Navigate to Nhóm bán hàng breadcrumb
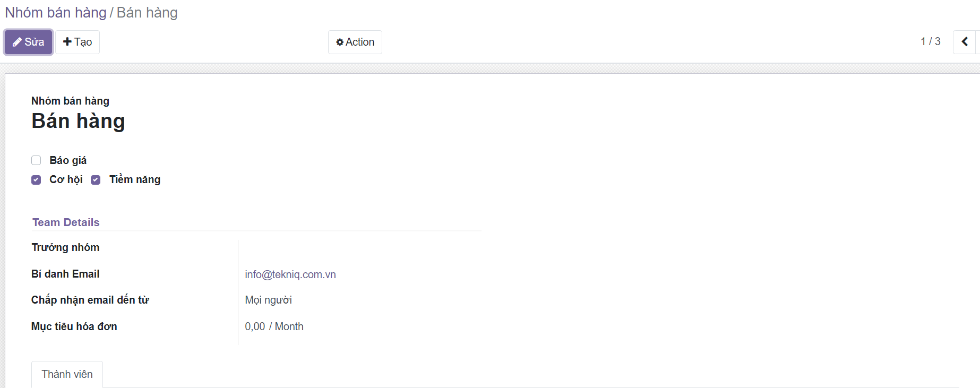 (56, 13)
